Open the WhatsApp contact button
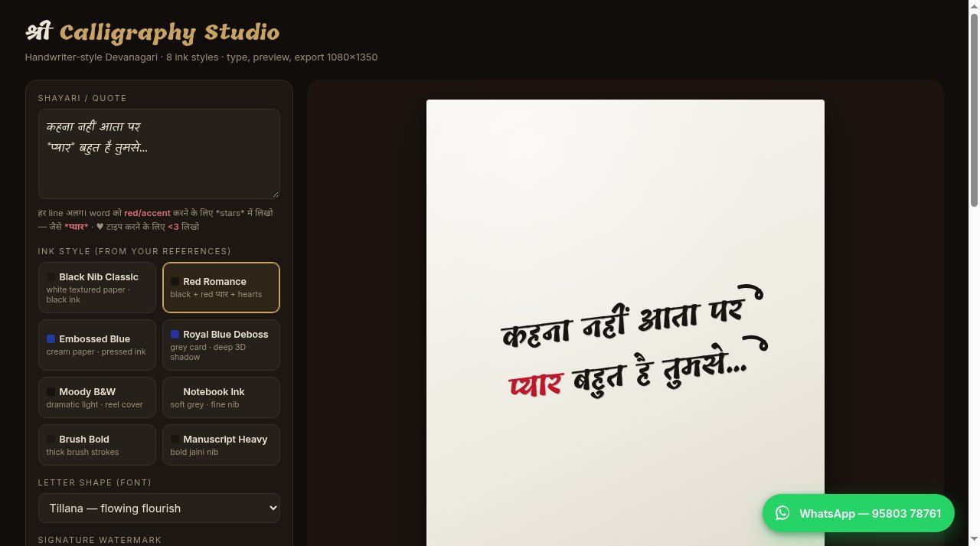The image size is (980, 546). click(858, 513)
